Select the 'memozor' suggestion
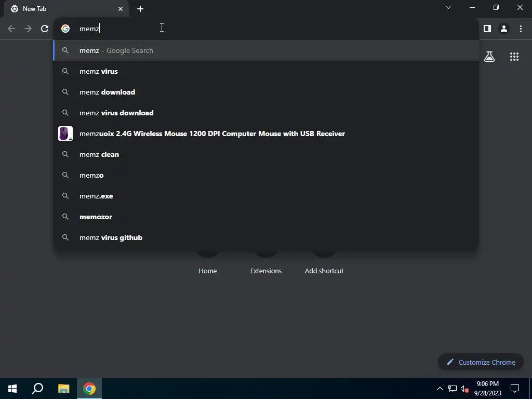This screenshot has height=399, width=532. click(266, 217)
